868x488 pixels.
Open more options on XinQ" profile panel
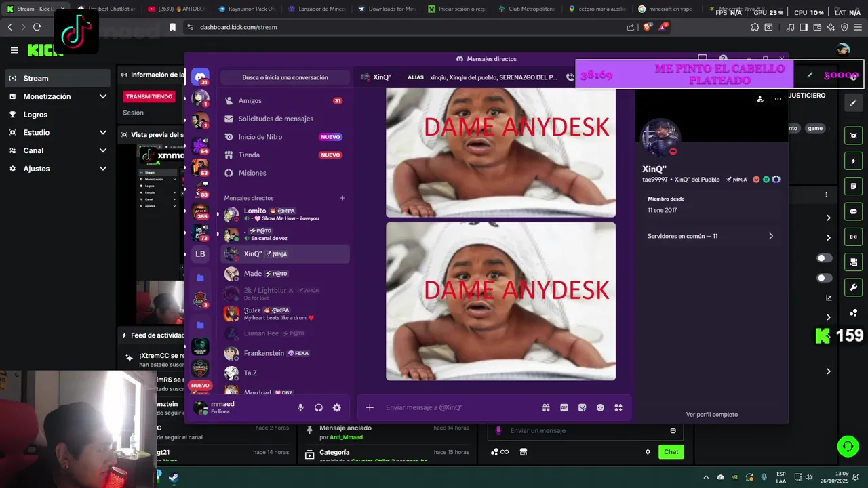(778, 99)
